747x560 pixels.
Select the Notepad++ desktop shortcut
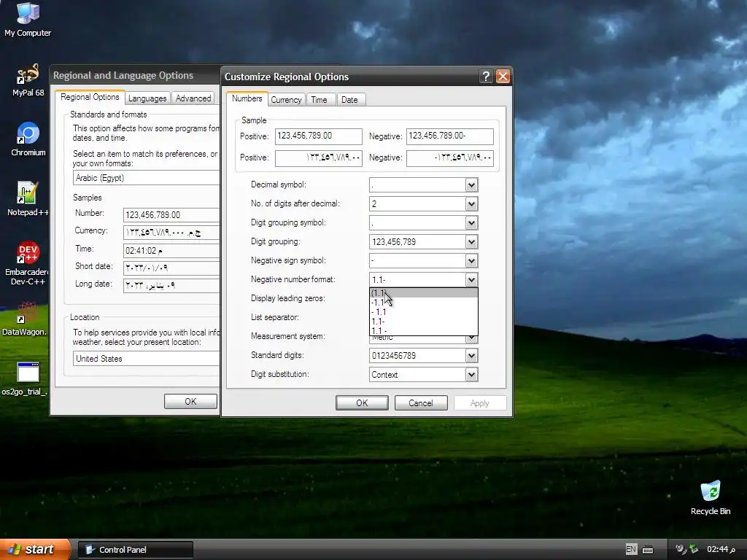tap(28, 199)
